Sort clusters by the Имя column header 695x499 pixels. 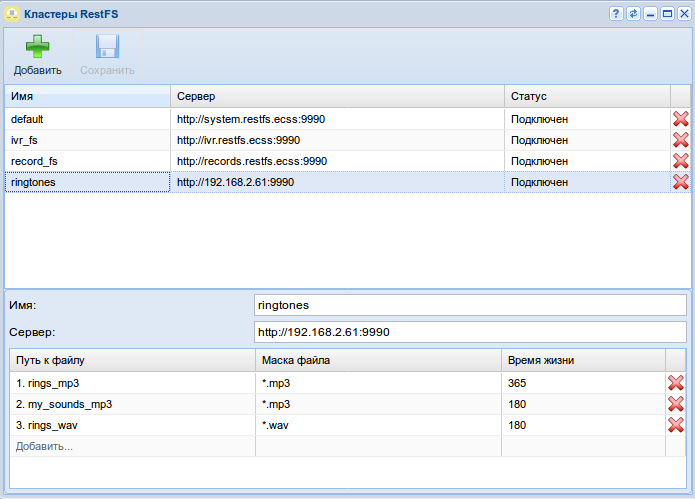click(x=88, y=96)
